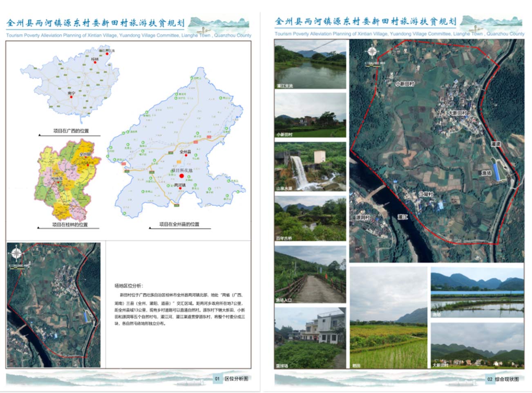Open the 篮球场 building photo
The height and width of the screenshot is (393, 532).
click(310, 338)
